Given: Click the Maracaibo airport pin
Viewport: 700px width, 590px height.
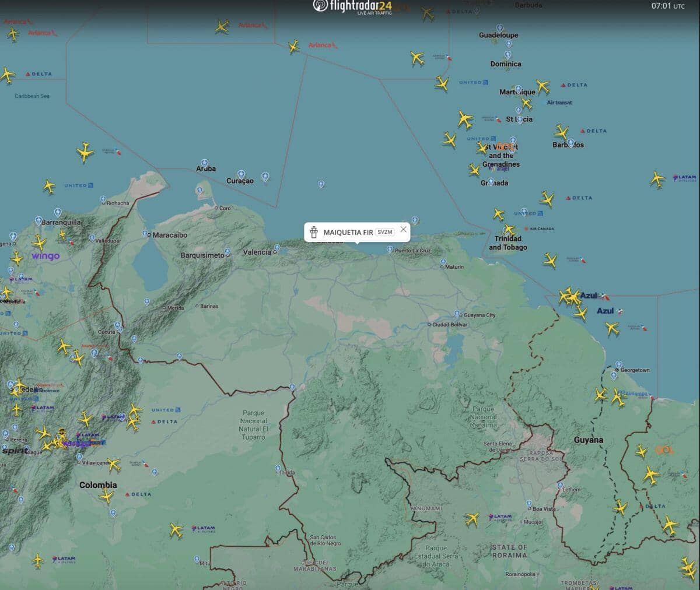Looking at the screenshot, I should click(146, 234).
